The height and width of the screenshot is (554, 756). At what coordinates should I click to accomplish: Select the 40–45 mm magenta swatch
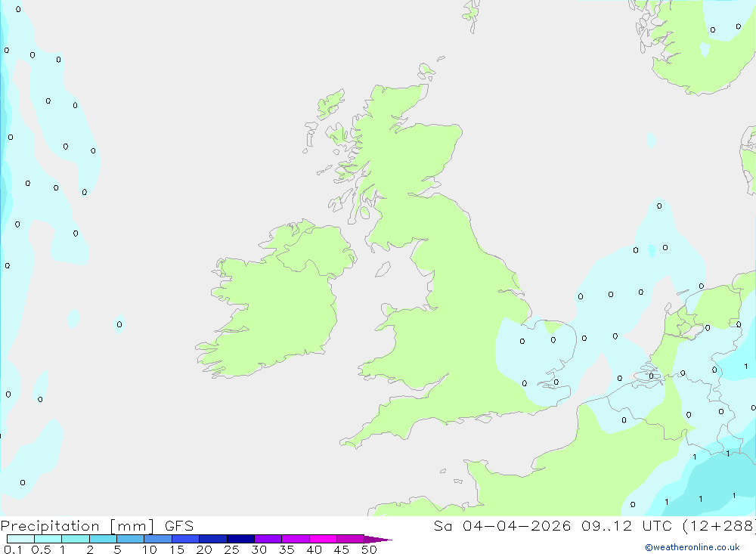tap(323, 539)
